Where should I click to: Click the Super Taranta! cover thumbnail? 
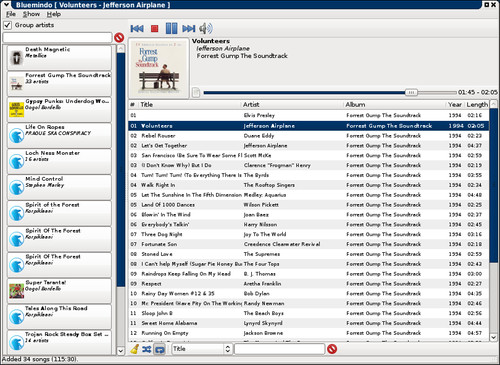click(x=16, y=291)
